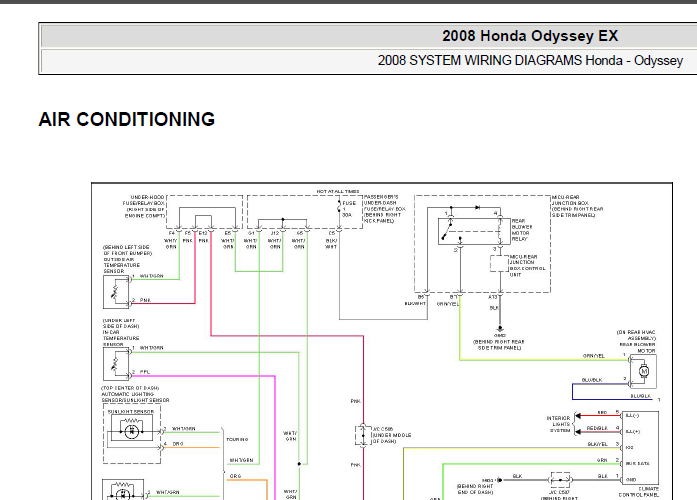Click the ground symbol below pin A13
The width and height of the screenshot is (697, 500).
click(x=500, y=329)
